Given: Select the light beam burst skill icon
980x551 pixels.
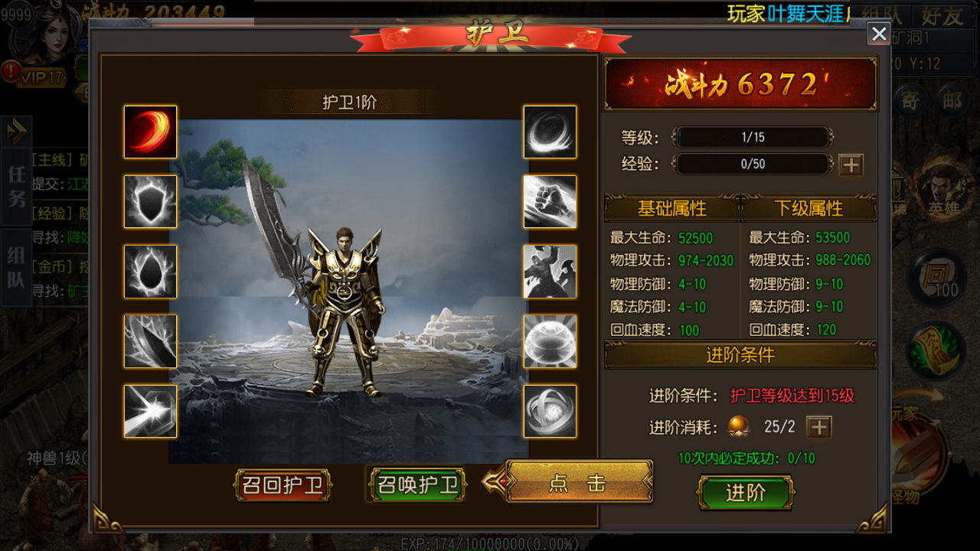Looking at the screenshot, I should tap(151, 411).
